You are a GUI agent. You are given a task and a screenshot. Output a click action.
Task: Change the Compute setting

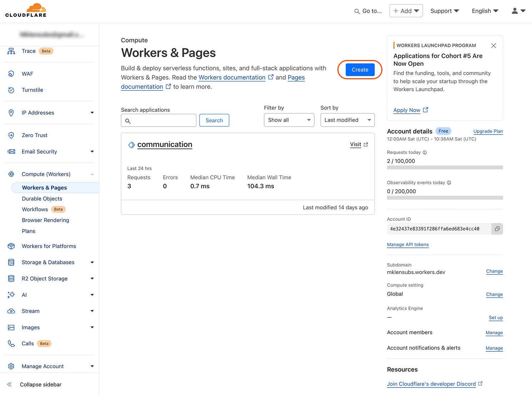pyautogui.click(x=495, y=295)
